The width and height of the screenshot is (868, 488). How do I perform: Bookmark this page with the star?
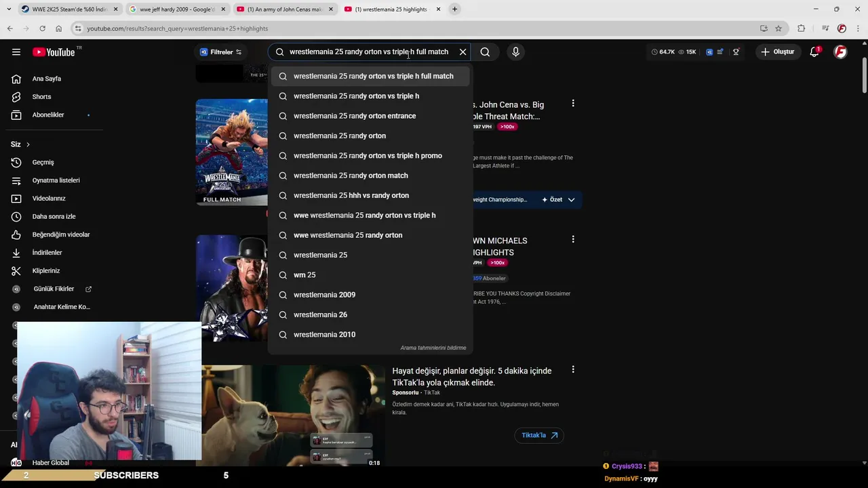coord(778,28)
